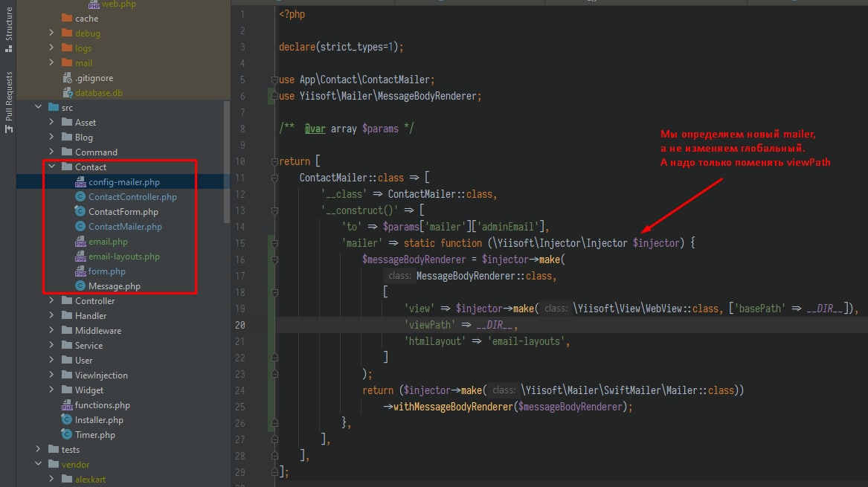This screenshot has width=868, height=487.
Task: Expand the Command folder
Action: click(51, 152)
